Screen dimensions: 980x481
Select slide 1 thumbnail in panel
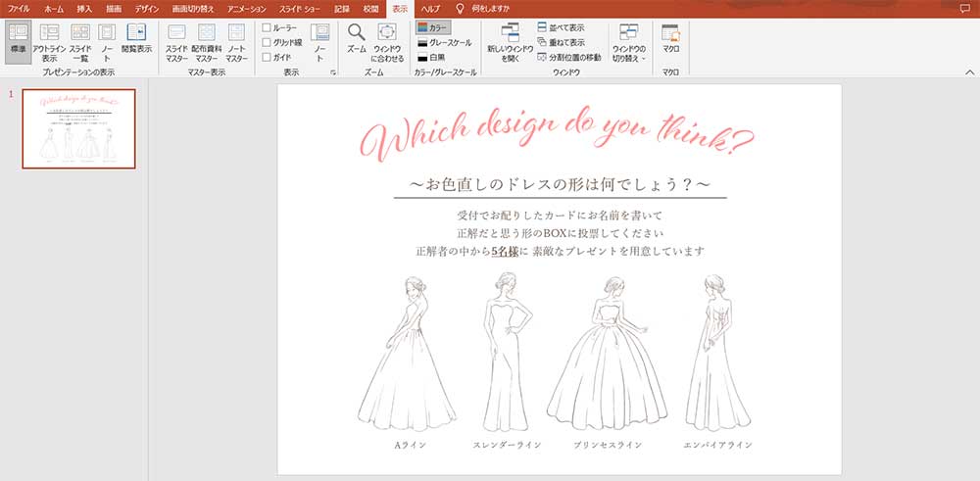click(78, 128)
